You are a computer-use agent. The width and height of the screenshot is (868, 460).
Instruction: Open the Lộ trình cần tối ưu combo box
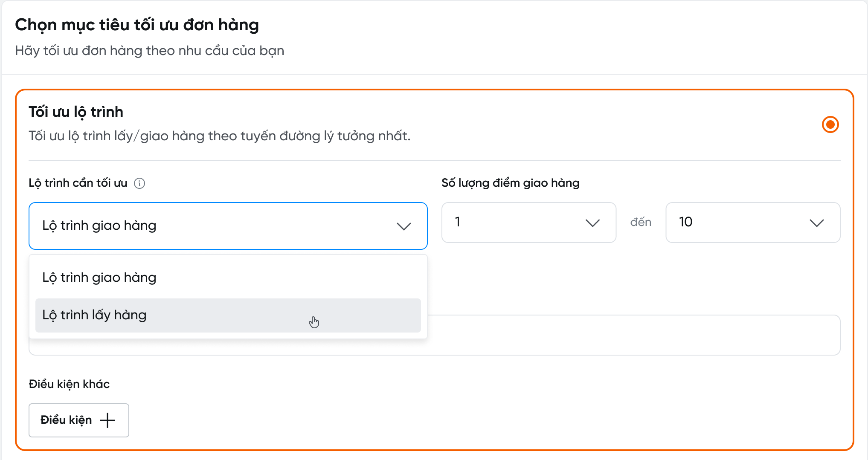213,226
